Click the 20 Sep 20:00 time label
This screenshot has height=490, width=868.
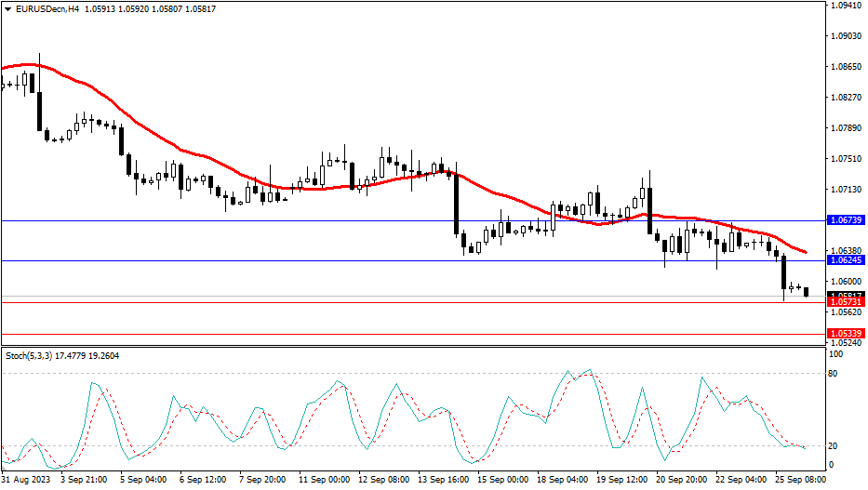point(679,481)
